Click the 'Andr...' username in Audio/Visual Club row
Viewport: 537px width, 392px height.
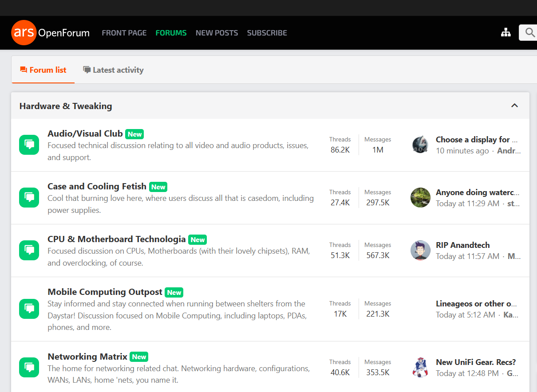(x=509, y=151)
